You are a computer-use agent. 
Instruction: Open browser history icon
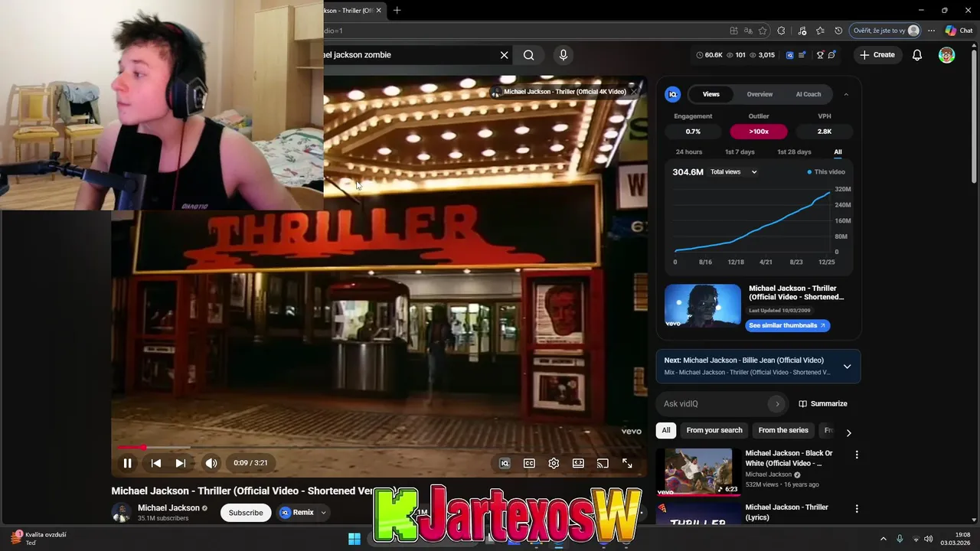click(x=838, y=31)
